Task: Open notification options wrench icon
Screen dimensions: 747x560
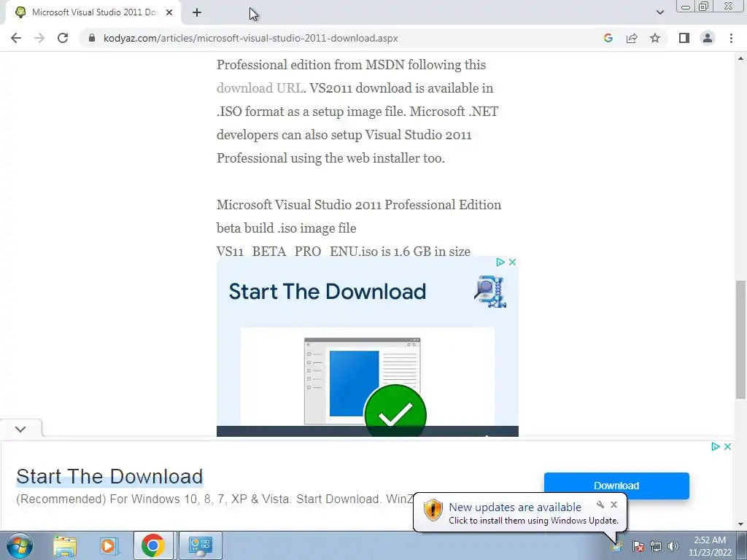Action: coord(600,505)
